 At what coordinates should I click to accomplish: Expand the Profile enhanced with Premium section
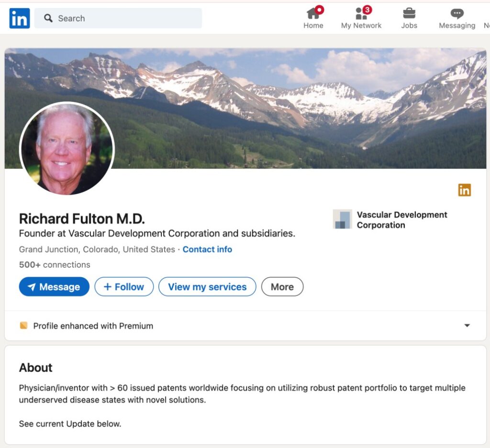93,326
